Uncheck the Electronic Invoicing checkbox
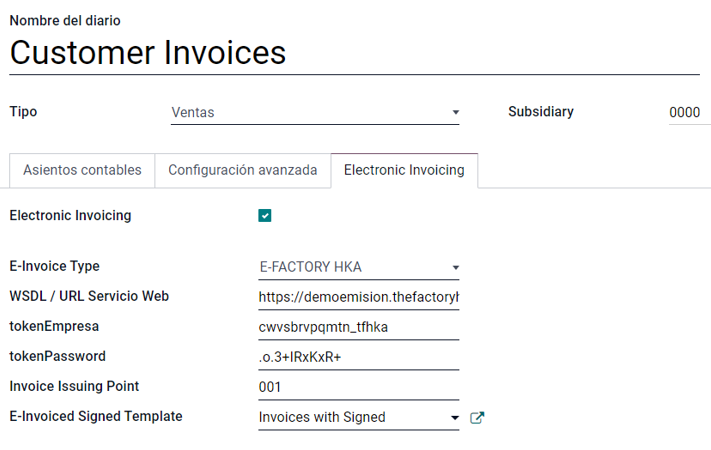The image size is (711, 450). pyautogui.click(x=265, y=215)
